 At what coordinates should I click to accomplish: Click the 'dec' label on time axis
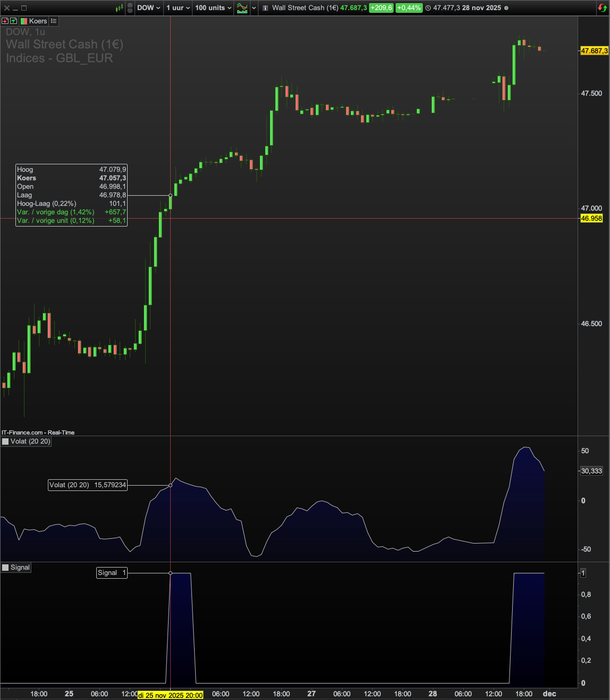549,694
